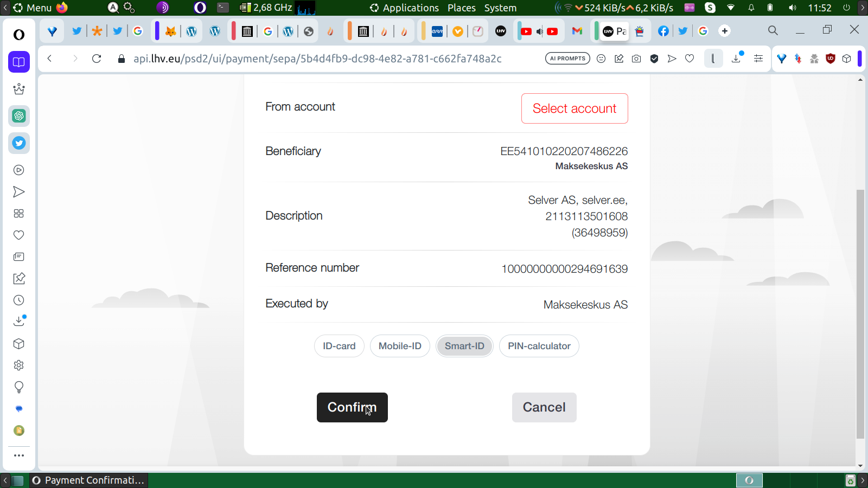Click the beneficiary IBAN EE541010220207486226
This screenshot has width=868, height=488.
point(564,151)
